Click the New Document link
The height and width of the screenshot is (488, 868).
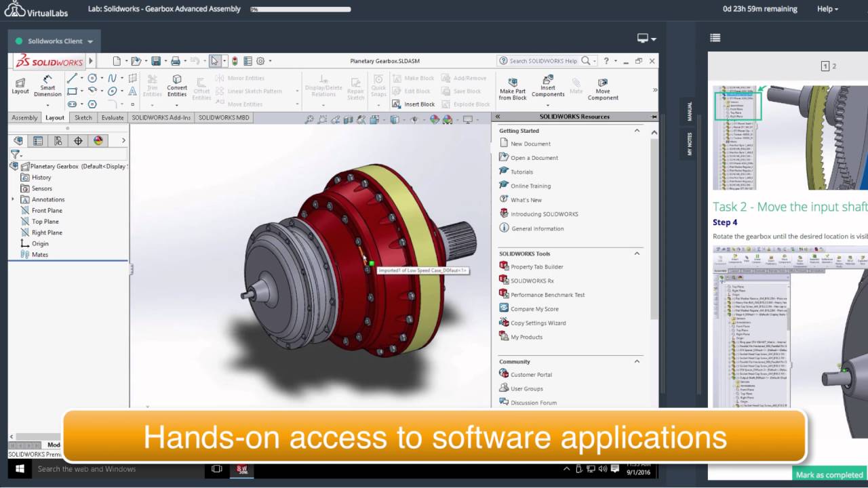[530, 144]
